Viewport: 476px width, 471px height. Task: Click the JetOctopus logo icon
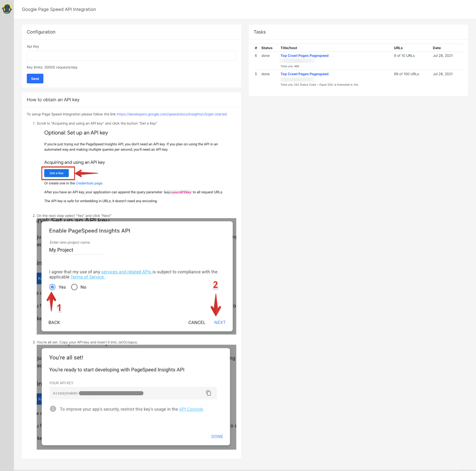point(7,9)
